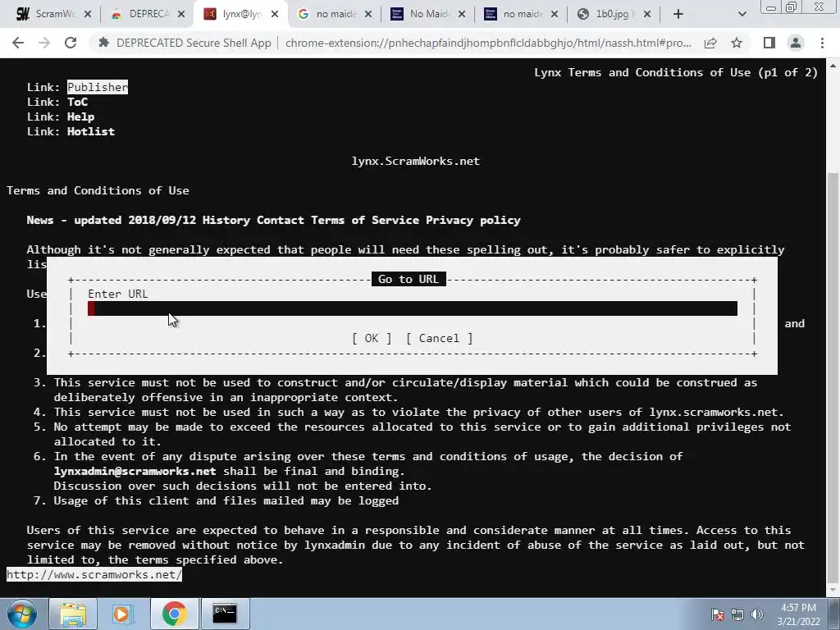
Task: Close the ScramWorks tab
Action: pos(88,14)
